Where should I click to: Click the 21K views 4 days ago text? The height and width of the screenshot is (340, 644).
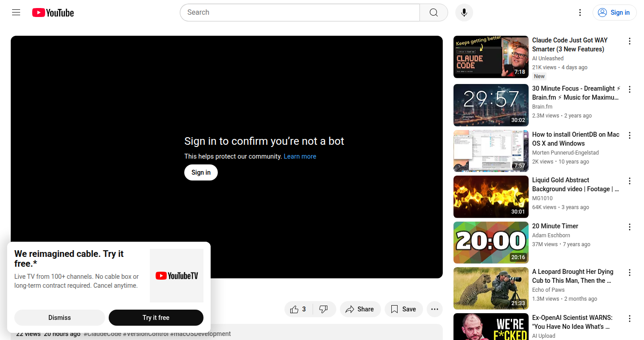pos(560,67)
